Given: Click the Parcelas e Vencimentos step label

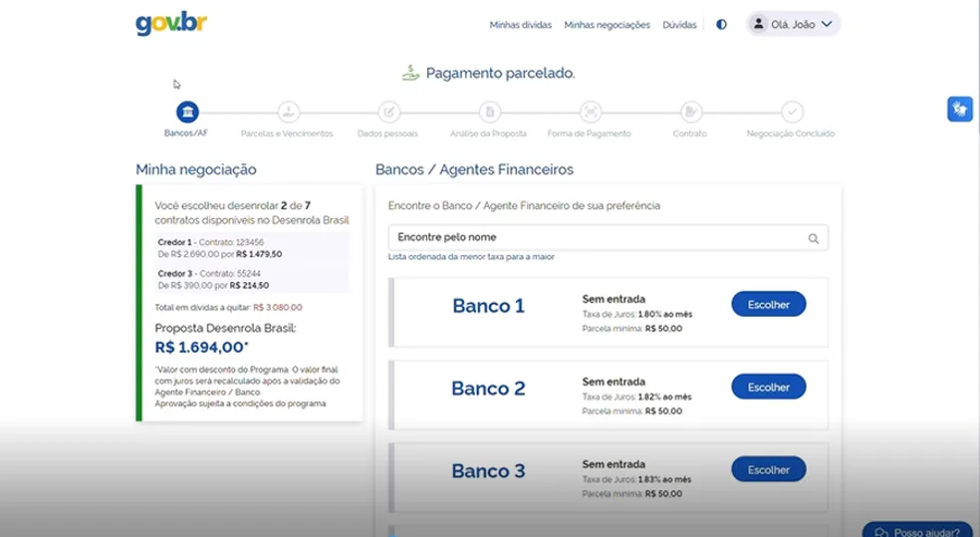Looking at the screenshot, I should (x=287, y=134).
